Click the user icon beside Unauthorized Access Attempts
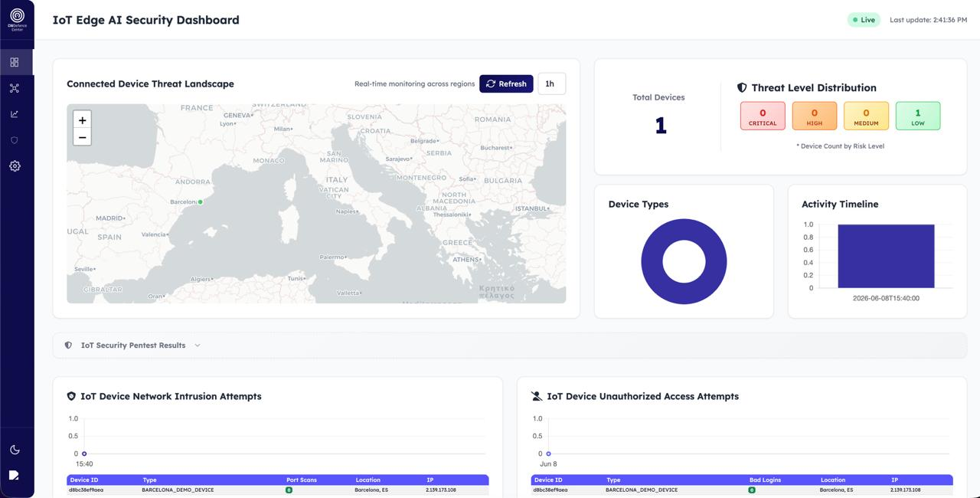Image resolution: width=980 pixels, height=498 pixels. [x=537, y=396]
